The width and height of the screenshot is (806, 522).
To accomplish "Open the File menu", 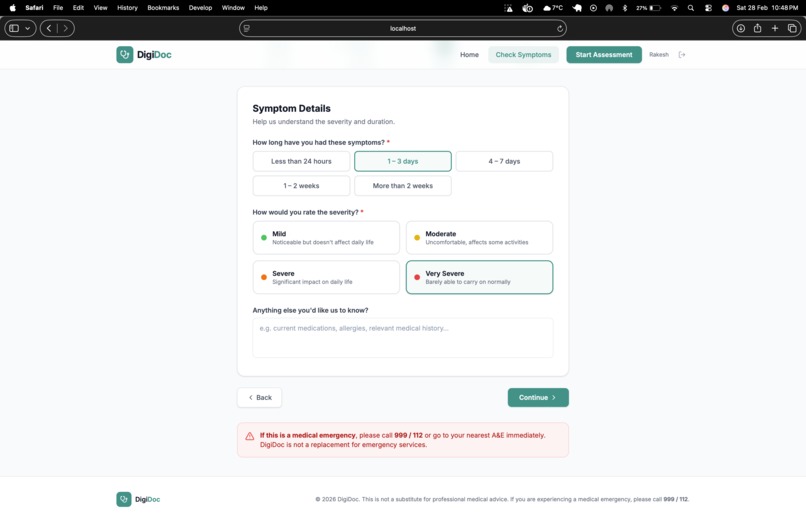I will [58, 8].
